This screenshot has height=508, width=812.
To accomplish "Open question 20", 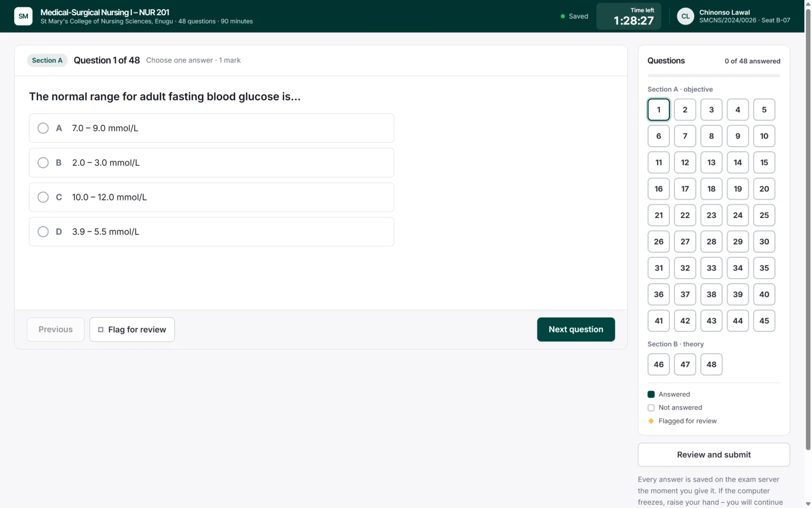I will click(764, 189).
